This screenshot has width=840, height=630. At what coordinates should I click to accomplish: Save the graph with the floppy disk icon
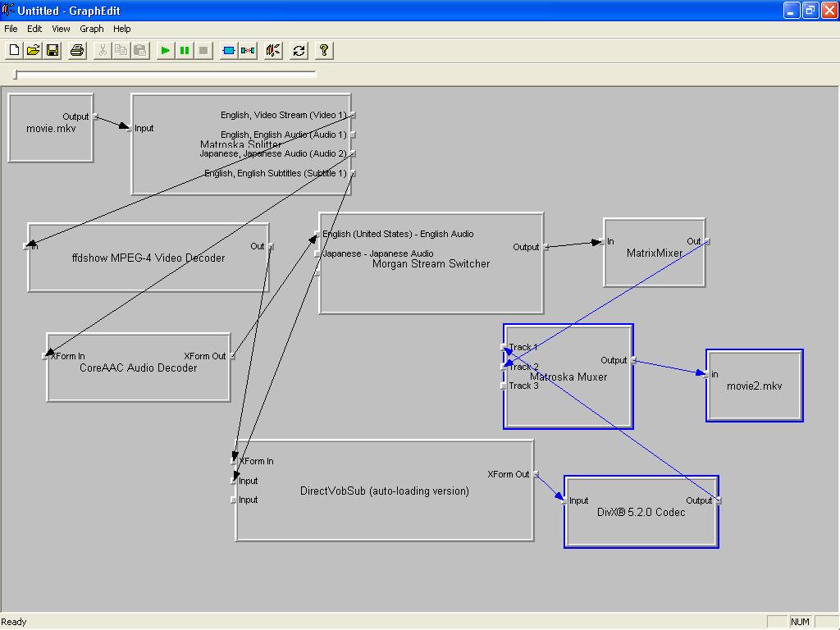52,50
